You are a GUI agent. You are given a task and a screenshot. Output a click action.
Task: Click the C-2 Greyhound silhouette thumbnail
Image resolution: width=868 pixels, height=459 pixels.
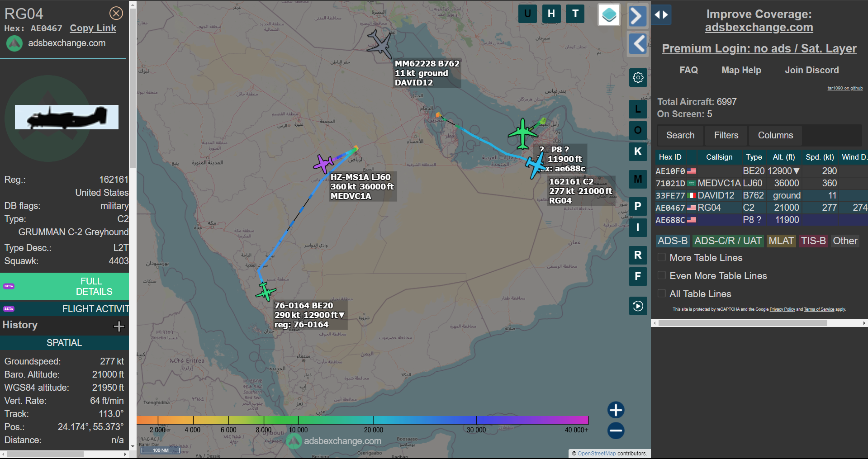pos(66,117)
